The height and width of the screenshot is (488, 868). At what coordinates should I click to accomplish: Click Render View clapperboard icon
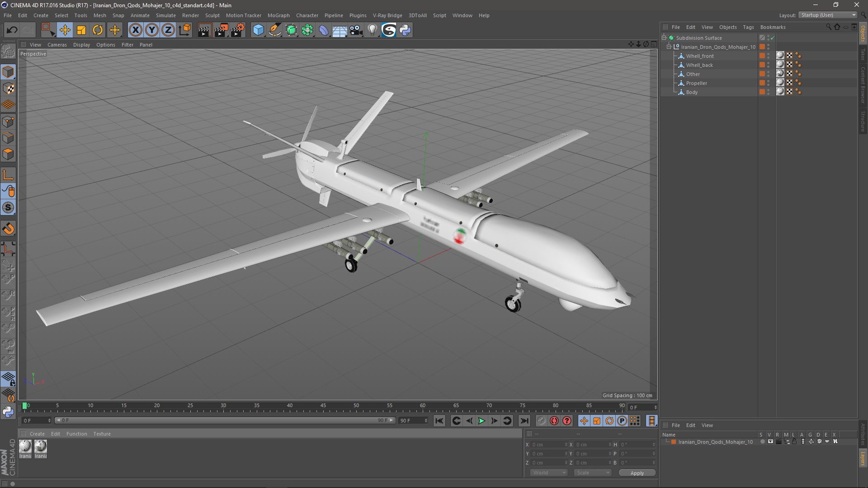tap(204, 30)
